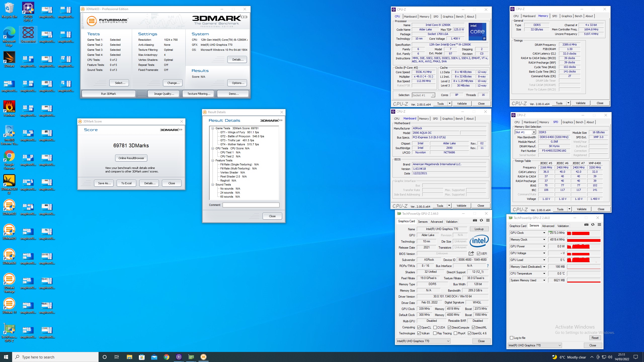Click the BIOS share/export icon in GPU-Z
Viewport: 644px width, 362px height.
pos(471,253)
